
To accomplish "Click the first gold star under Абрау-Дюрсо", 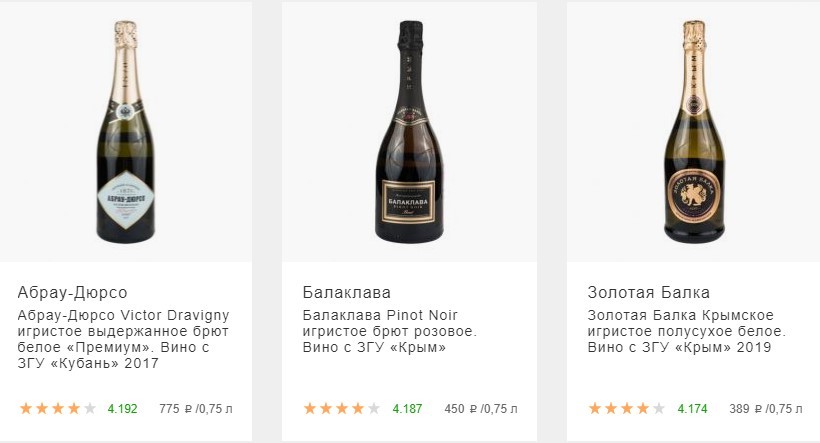I will point(26,408).
